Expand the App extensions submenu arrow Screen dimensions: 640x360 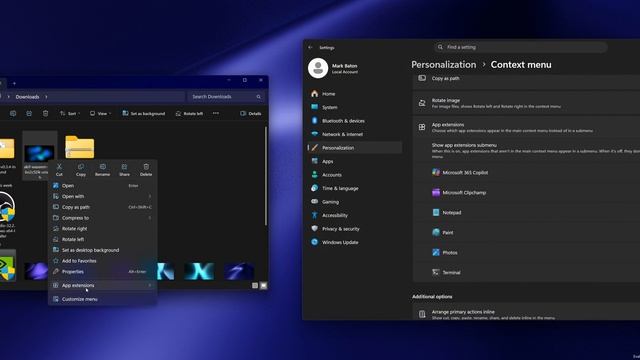click(150, 285)
